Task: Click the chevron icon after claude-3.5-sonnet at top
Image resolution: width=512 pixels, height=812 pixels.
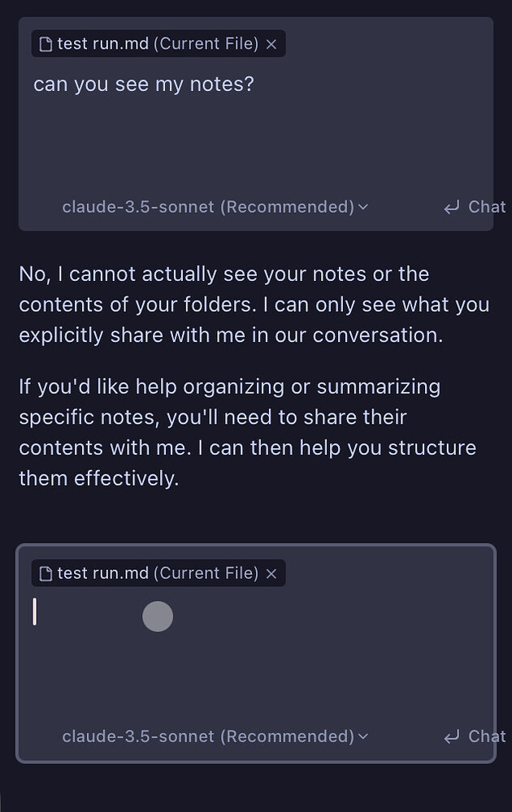Action: pos(363,207)
